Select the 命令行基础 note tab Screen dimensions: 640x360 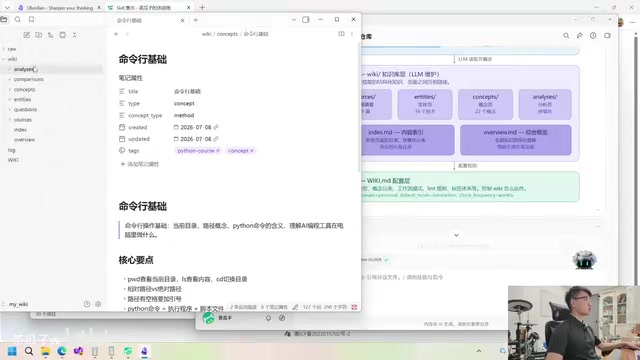click(x=129, y=20)
